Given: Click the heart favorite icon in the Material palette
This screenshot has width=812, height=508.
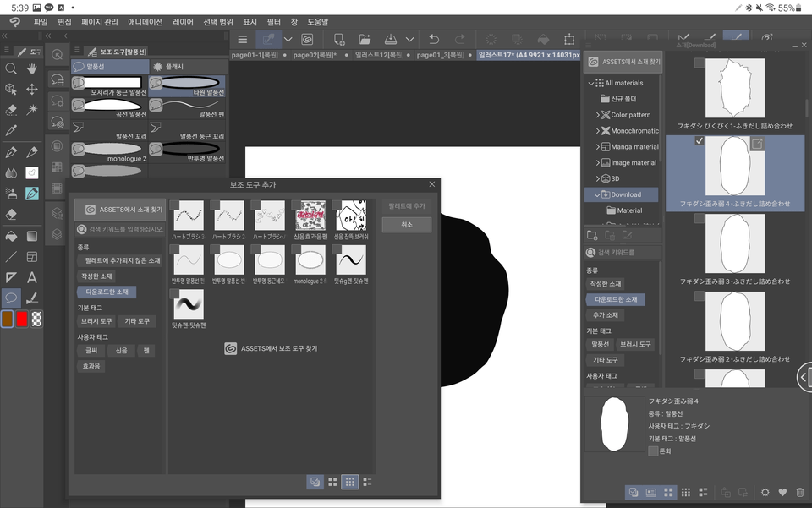Looking at the screenshot, I should [x=782, y=493].
